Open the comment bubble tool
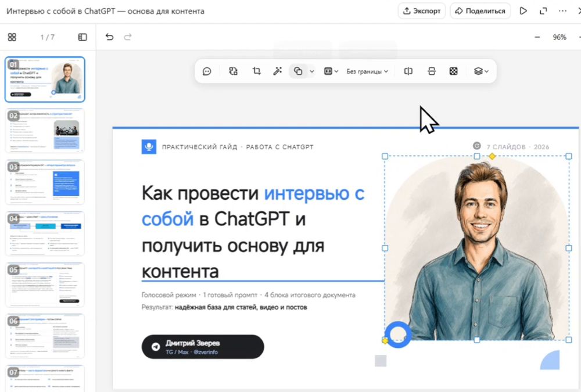 coord(207,71)
